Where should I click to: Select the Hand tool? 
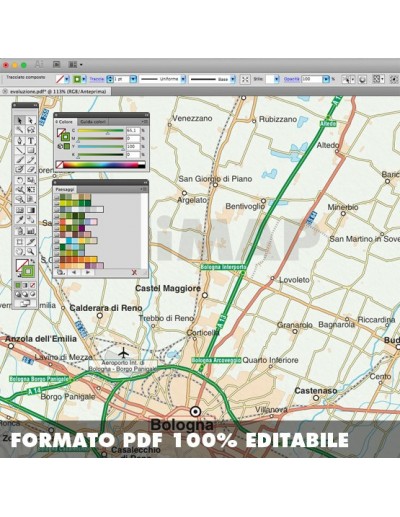pos(20,251)
